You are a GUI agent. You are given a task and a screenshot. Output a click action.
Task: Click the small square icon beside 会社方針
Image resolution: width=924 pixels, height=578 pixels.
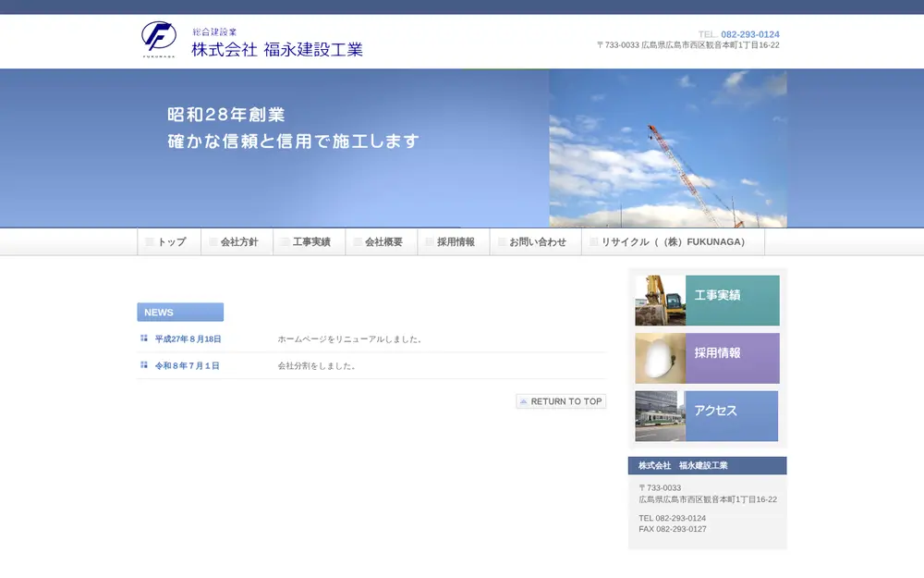[x=213, y=241]
